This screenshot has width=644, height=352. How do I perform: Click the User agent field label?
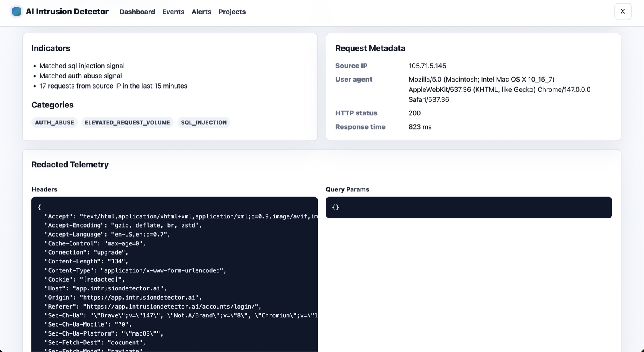pos(354,79)
